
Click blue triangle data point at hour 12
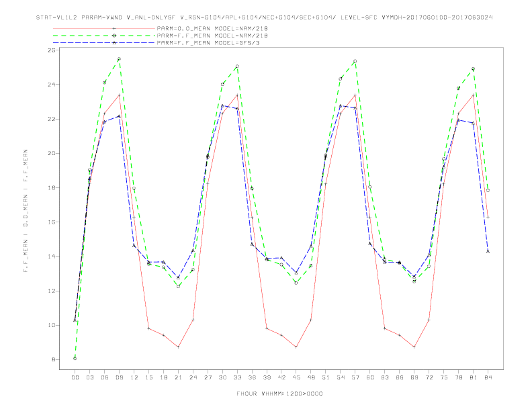click(x=134, y=245)
